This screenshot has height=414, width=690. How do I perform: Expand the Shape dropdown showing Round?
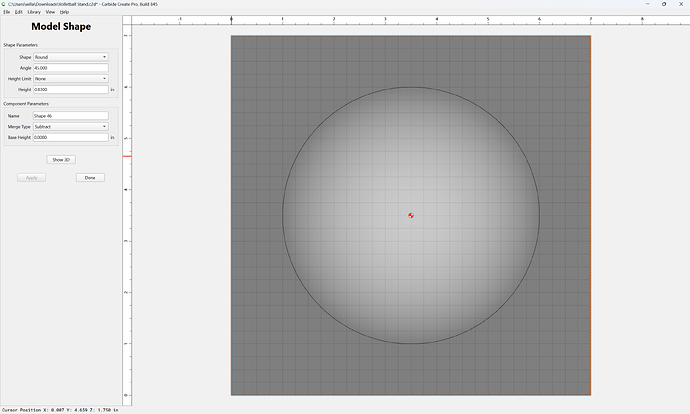tap(71, 57)
